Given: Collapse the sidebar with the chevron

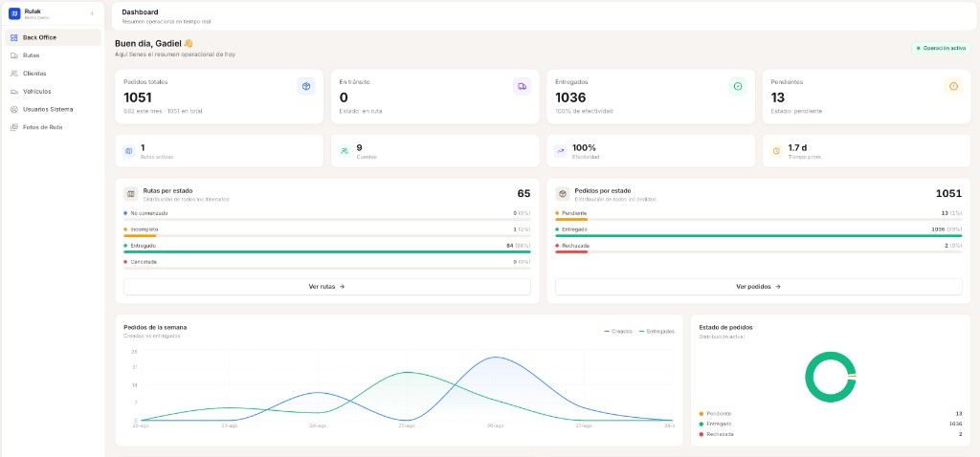Looking at the screenshot, I should pos(93,13).
